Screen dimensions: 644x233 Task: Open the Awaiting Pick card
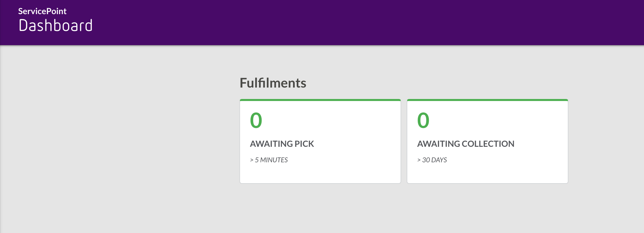[x=320, y=141]
